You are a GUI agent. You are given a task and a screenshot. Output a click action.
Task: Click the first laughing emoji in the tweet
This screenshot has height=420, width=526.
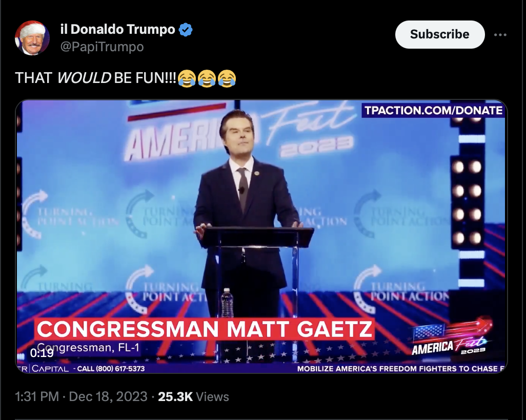pyautogui.click(x=187, y=78)
